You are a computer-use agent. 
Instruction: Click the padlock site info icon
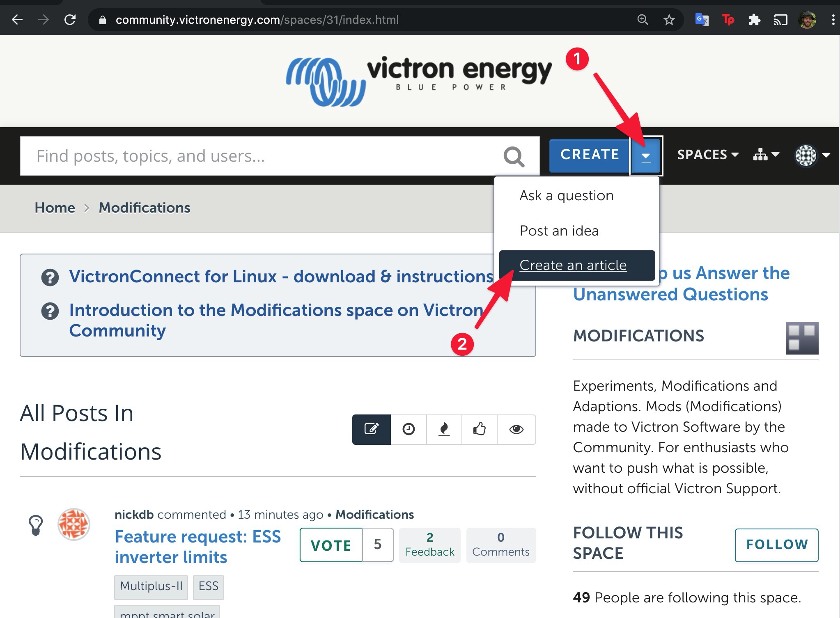pyautogui.click(x=103, y=20)
